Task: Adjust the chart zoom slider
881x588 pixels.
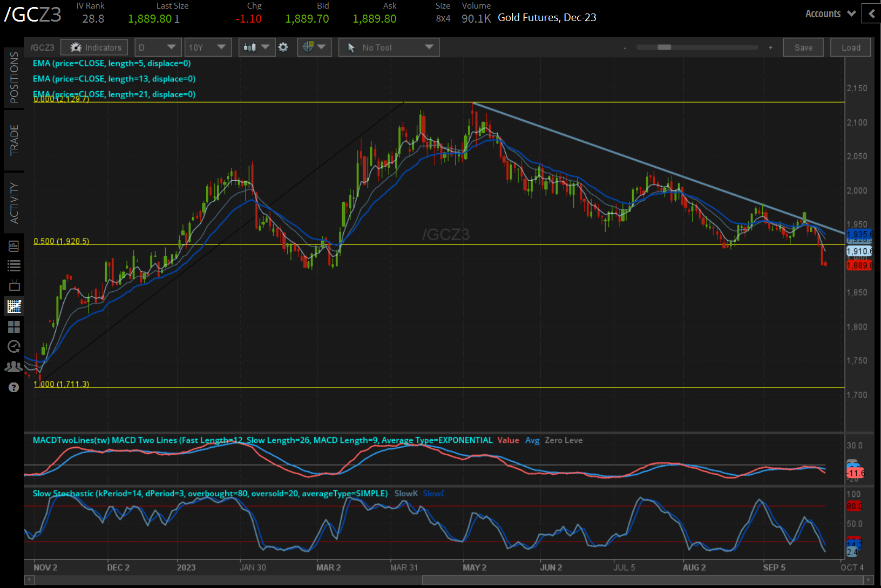Action: coord(665,47)
